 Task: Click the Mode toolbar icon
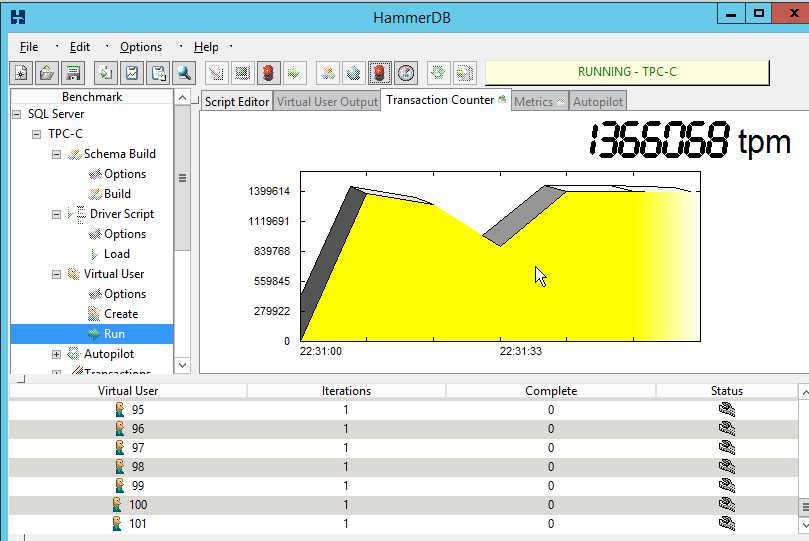464,73
